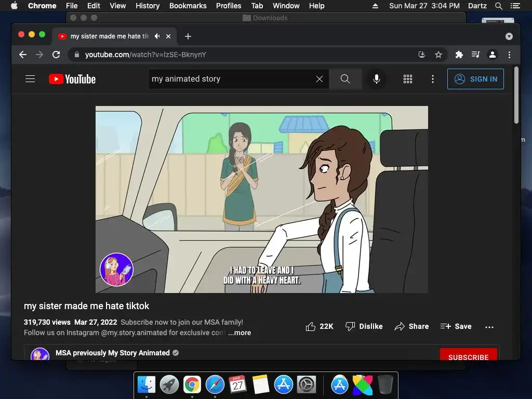Dislike the video
The width and height of the screenshot is (532, 399).
pyautogui.click(x=364, y=326)
